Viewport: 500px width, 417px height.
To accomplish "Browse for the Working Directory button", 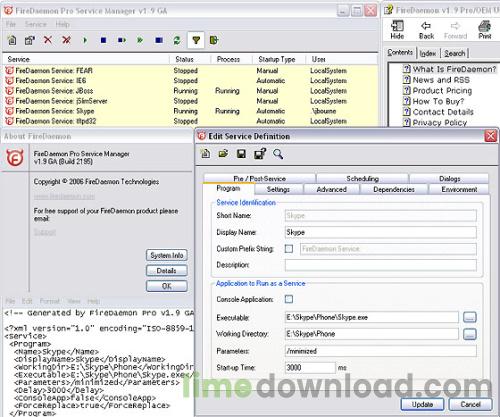I will [470, 334].
